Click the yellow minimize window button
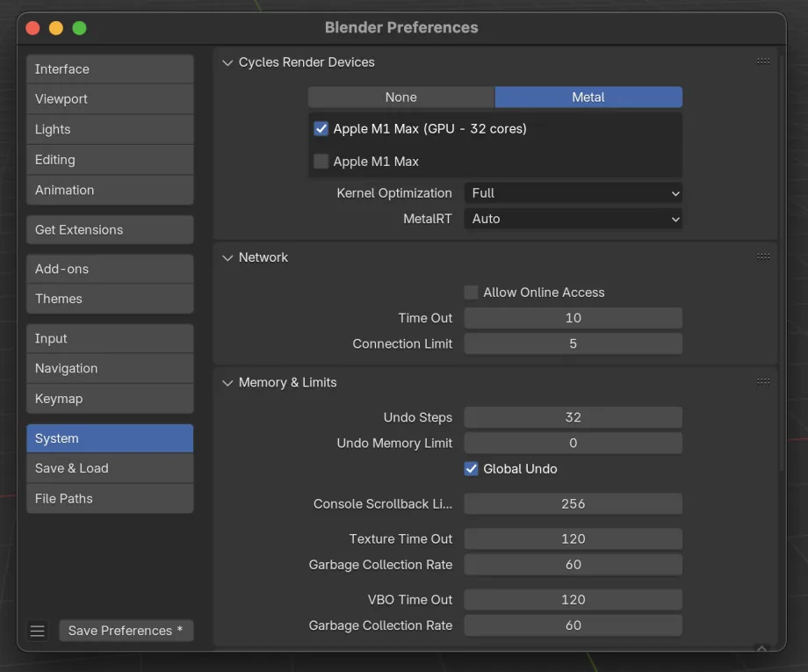 point(56,28)
